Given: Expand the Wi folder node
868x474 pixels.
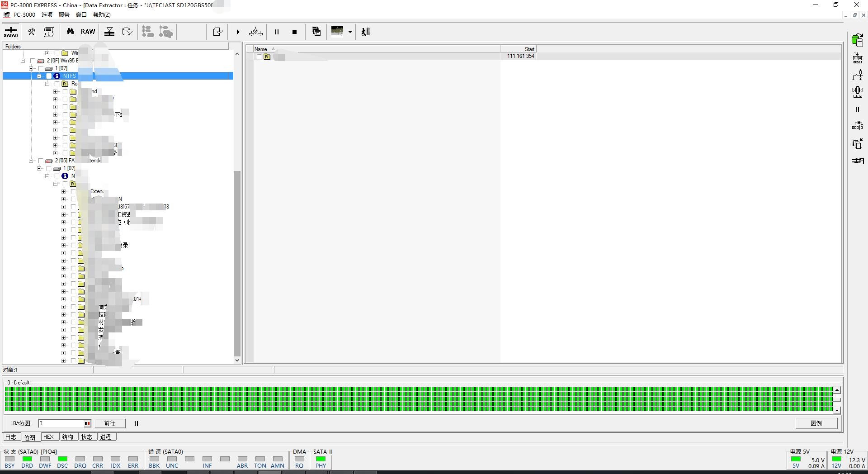Looking at the screenshot, I should (47, 53).
